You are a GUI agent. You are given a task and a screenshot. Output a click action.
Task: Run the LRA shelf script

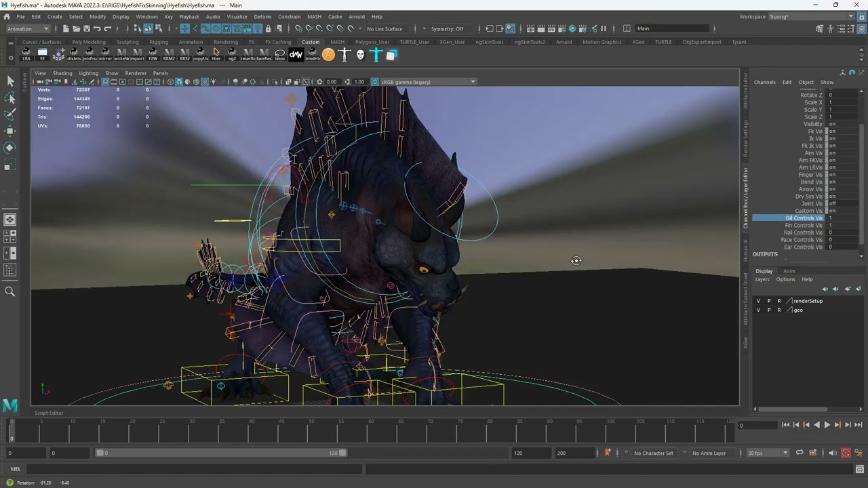(x=26, y=54)
